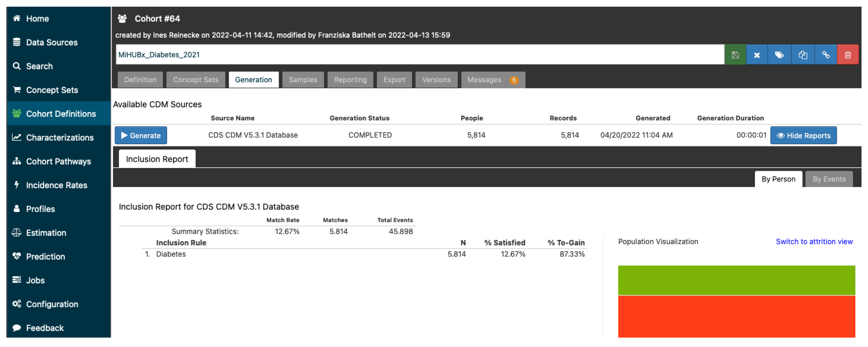Select the Inclusion Report tab

(x=157, y=159)
